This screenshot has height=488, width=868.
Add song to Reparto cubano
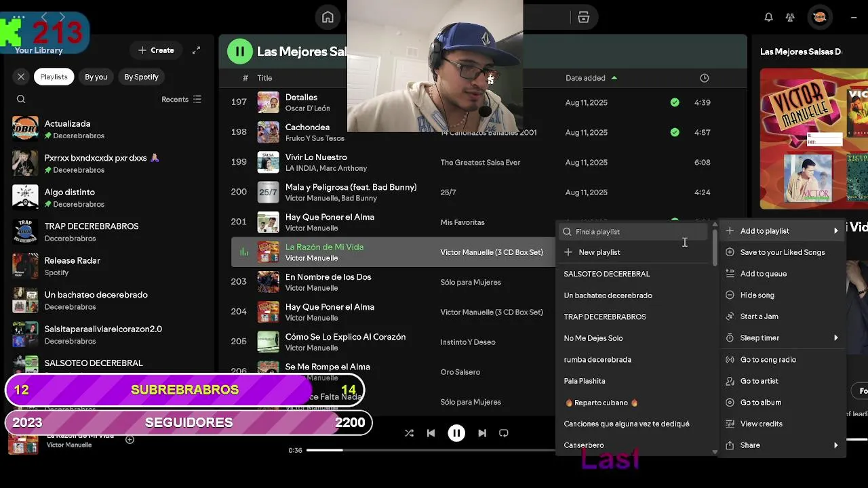633,403
